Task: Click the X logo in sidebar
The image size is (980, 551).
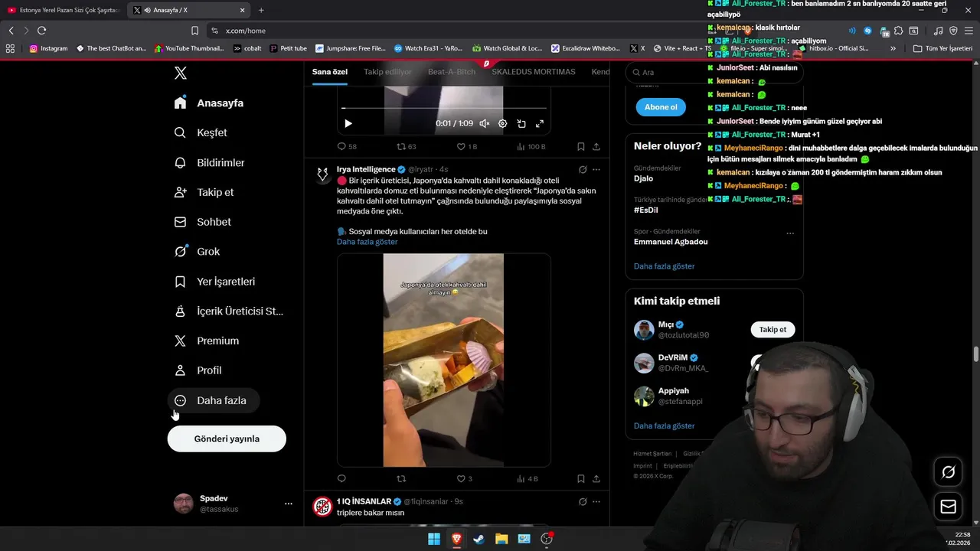Action: (181, 73)
